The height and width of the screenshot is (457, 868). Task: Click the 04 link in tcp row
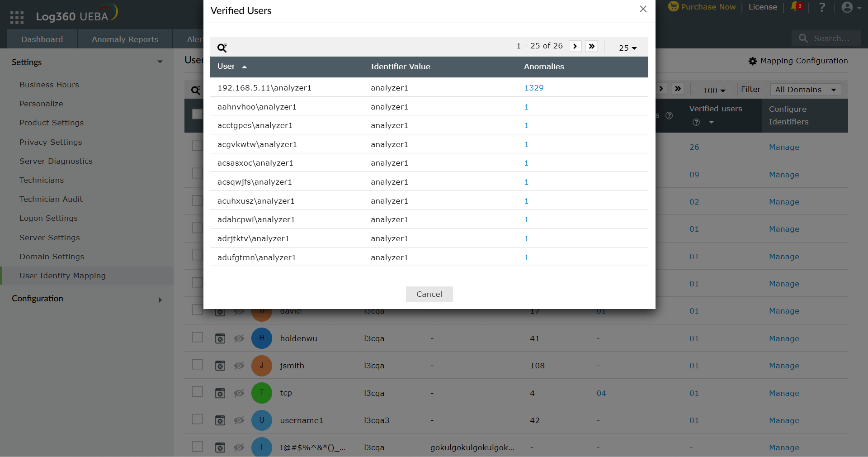(601, 393)
